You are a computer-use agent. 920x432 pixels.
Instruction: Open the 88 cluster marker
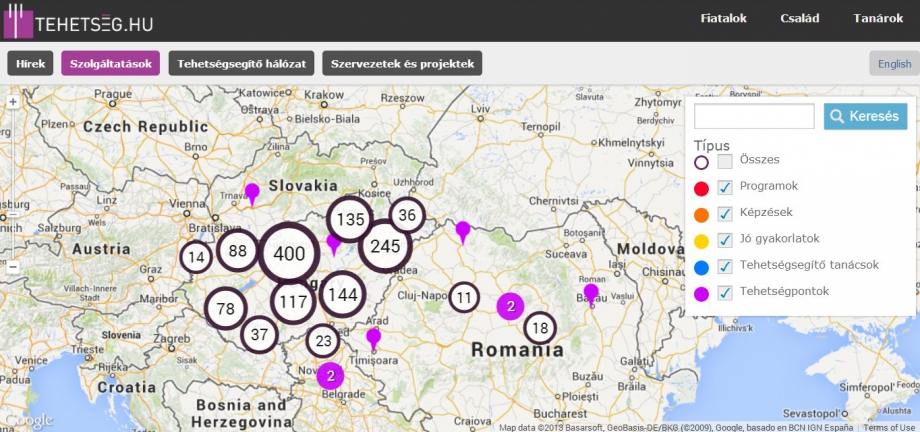click(238, 251)
